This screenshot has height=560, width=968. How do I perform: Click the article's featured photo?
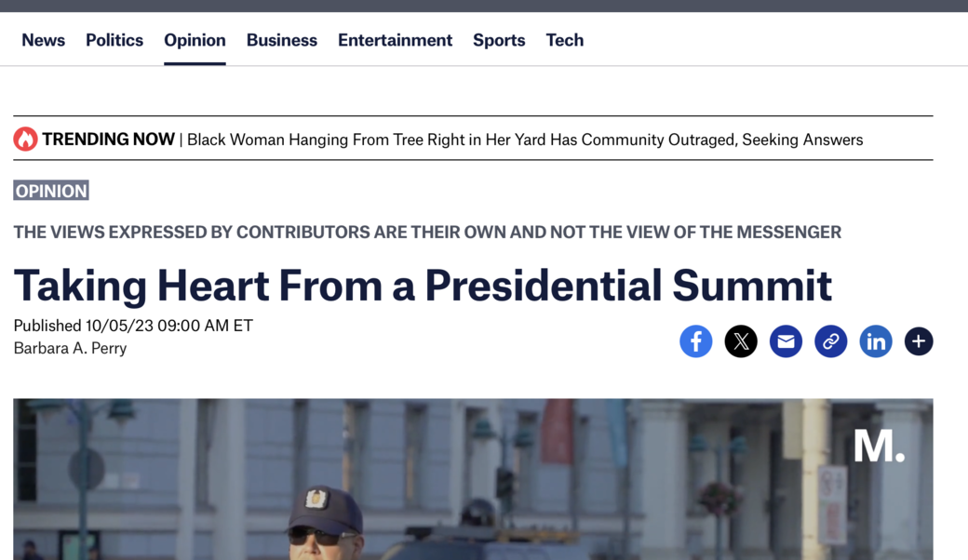click(473, 479)
